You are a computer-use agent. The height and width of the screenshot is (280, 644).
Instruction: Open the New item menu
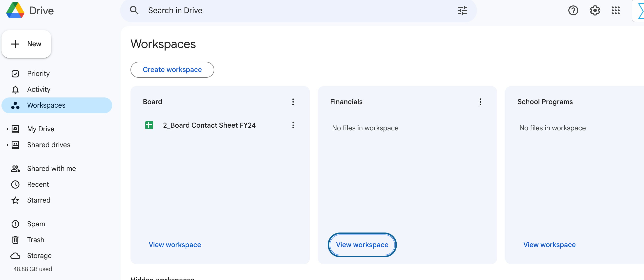pos(26,44)
